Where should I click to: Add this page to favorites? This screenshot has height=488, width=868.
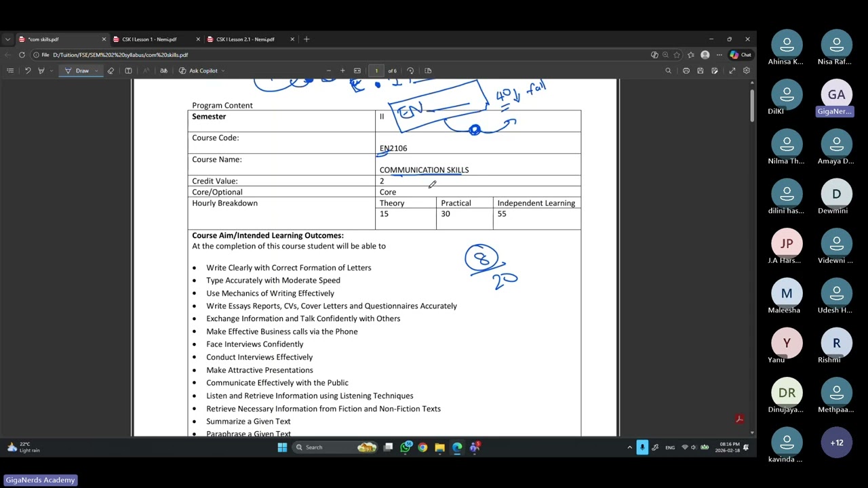pos(677,55)
